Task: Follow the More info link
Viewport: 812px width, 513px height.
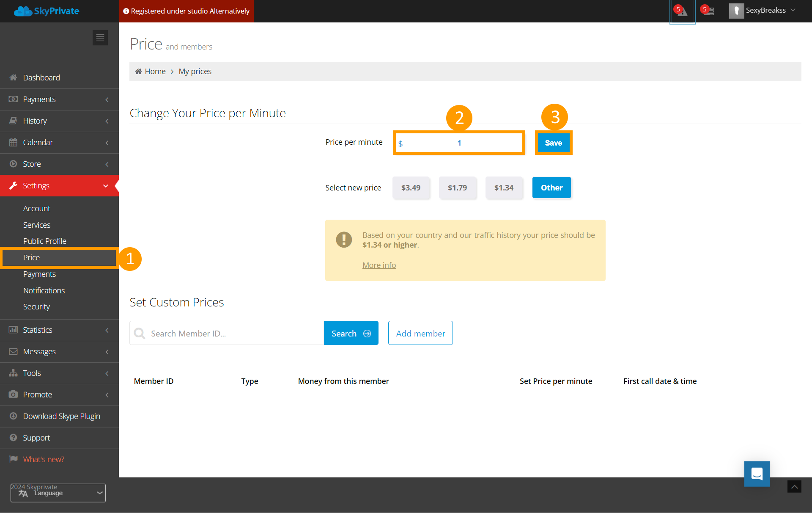Action: (x=379, y=265)
